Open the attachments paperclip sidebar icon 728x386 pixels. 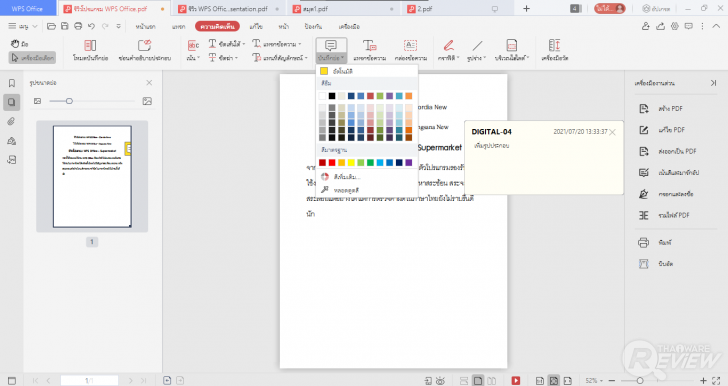tap(12, 122)
